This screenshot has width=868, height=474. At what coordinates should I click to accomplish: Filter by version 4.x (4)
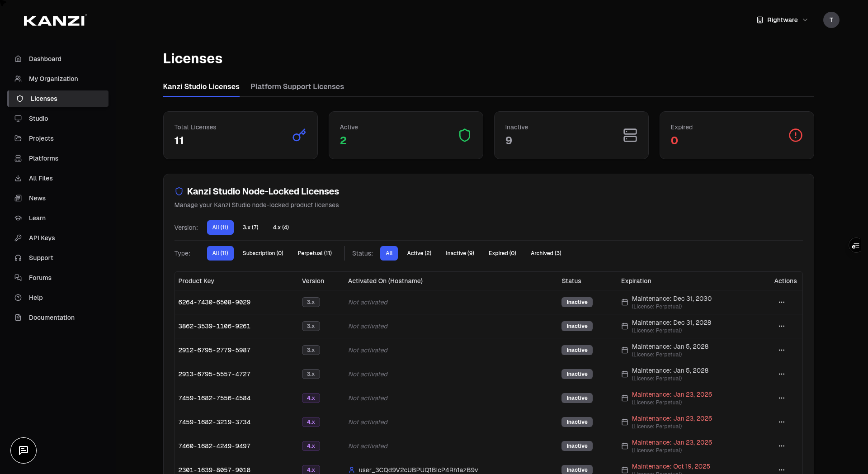point(281,228)
